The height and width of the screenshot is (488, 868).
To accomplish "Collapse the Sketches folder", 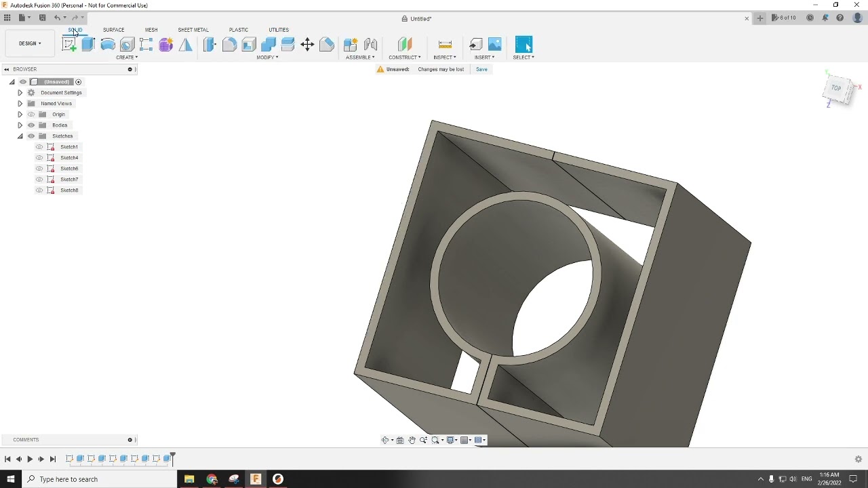I will [x=20, y=136].
